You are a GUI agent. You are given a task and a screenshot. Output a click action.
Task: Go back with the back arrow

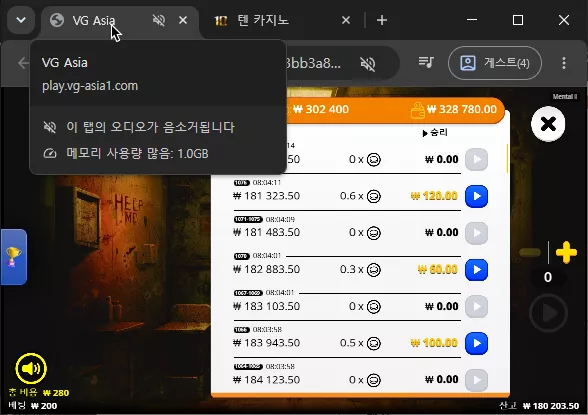(23, 63)
